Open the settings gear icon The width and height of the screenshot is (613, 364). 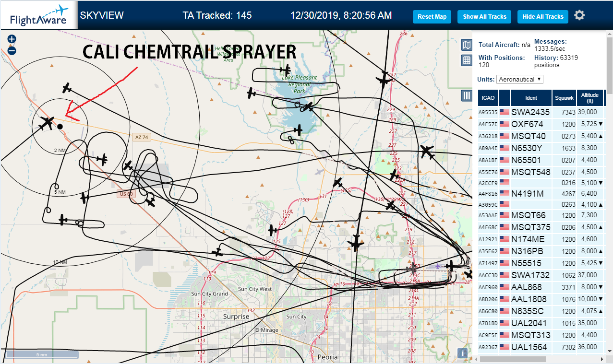[579, 15]
